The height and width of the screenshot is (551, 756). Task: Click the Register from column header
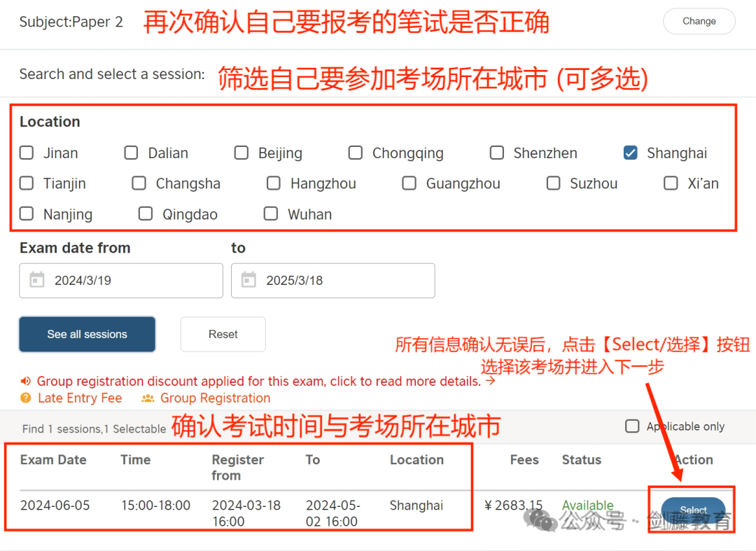click(x=238, y=468)
